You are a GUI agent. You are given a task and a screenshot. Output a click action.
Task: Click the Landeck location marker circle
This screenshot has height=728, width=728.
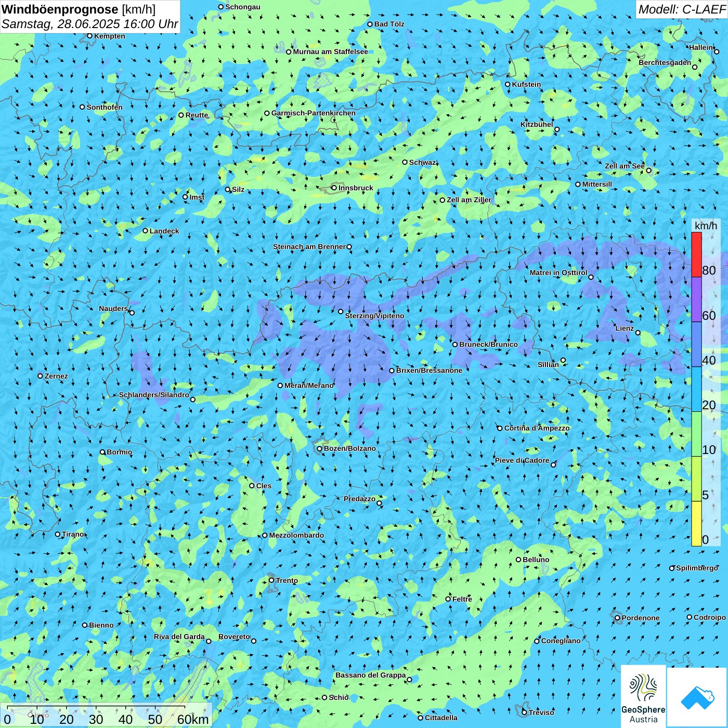point(145,231)
